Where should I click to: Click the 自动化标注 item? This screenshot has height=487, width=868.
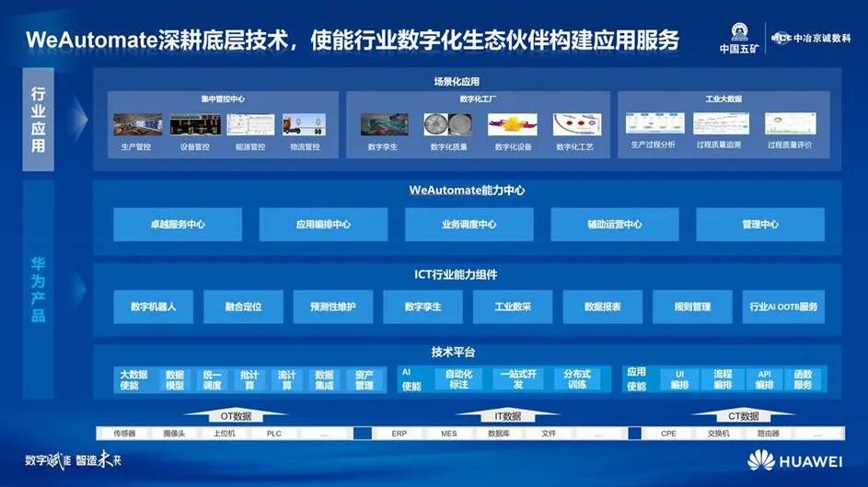coord(459,379)
